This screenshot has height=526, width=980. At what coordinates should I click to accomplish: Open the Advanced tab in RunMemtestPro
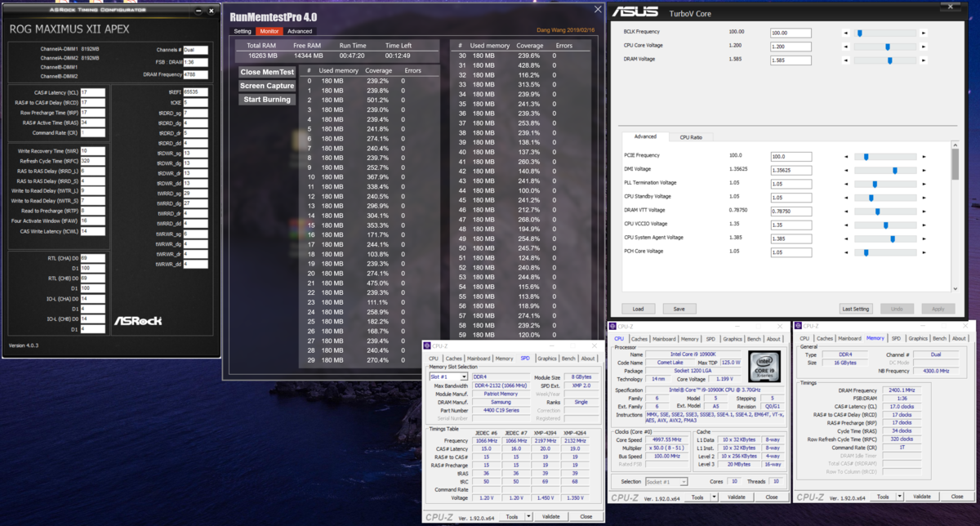[300, 31]
